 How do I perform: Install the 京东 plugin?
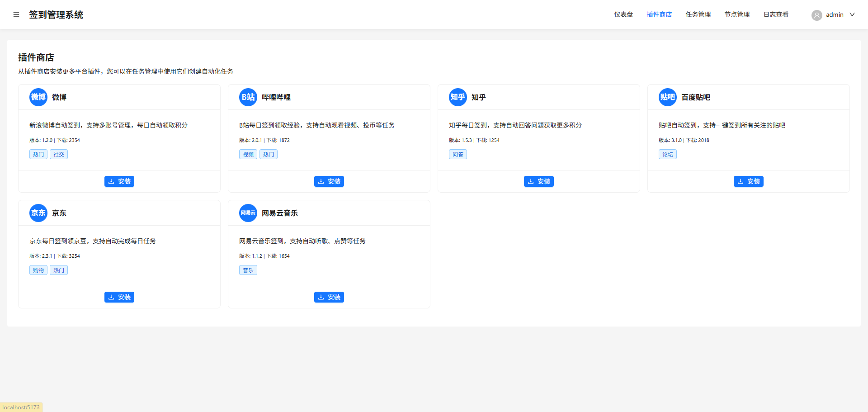pos(119,297)
